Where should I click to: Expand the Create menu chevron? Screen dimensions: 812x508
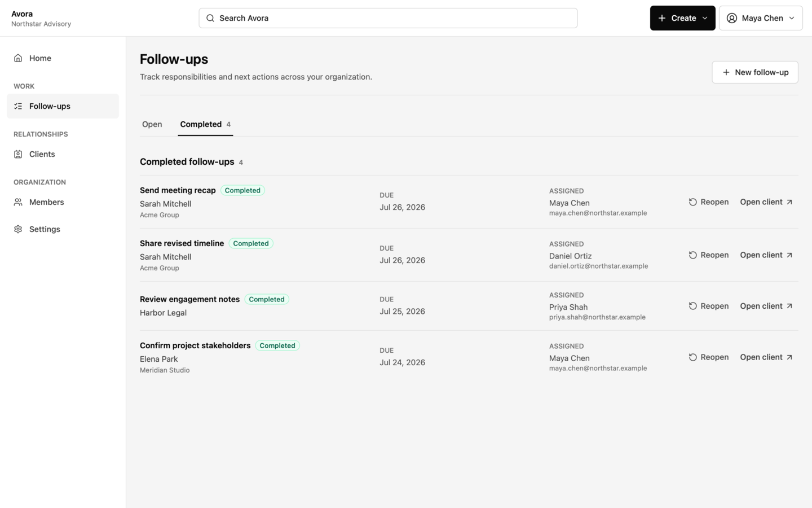(705, 18)
